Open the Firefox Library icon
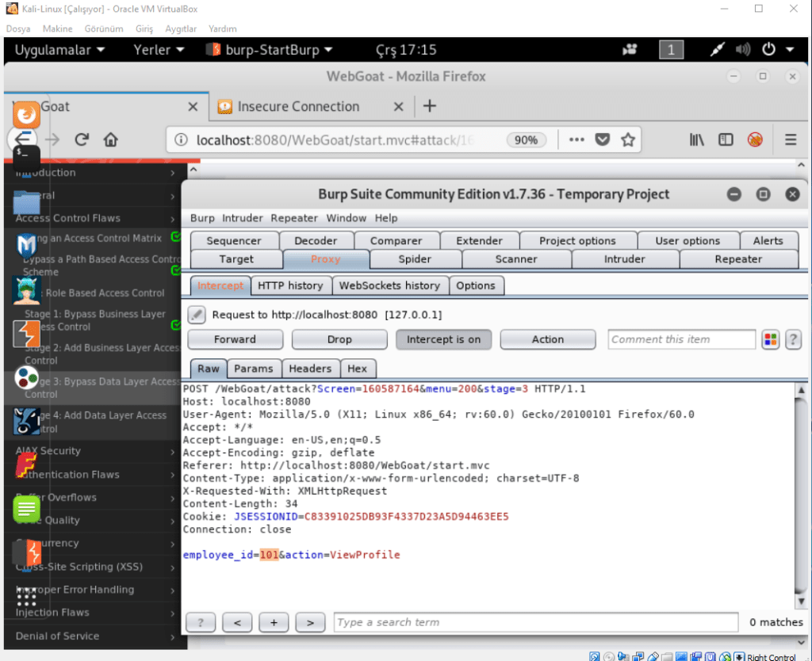Image resolution: width=812 pixels, height=661 pixels. coord(696,139)
